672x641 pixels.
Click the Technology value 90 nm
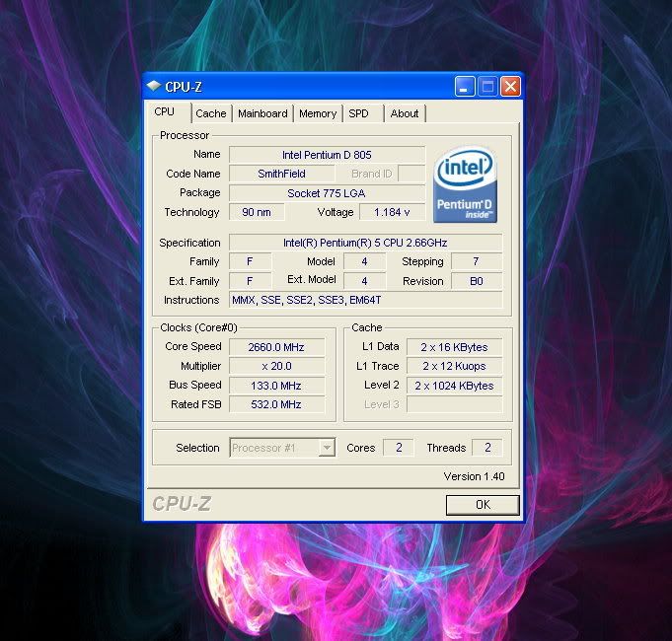[x=257, y=212]
